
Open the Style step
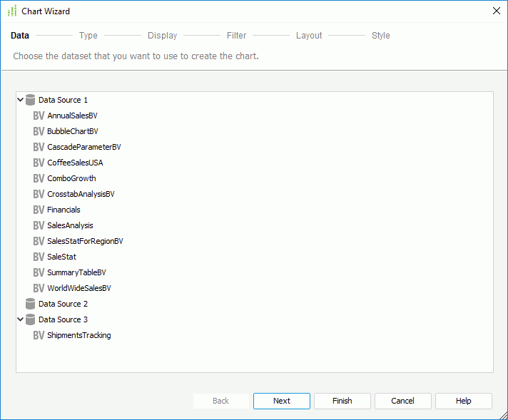[381, 35]
